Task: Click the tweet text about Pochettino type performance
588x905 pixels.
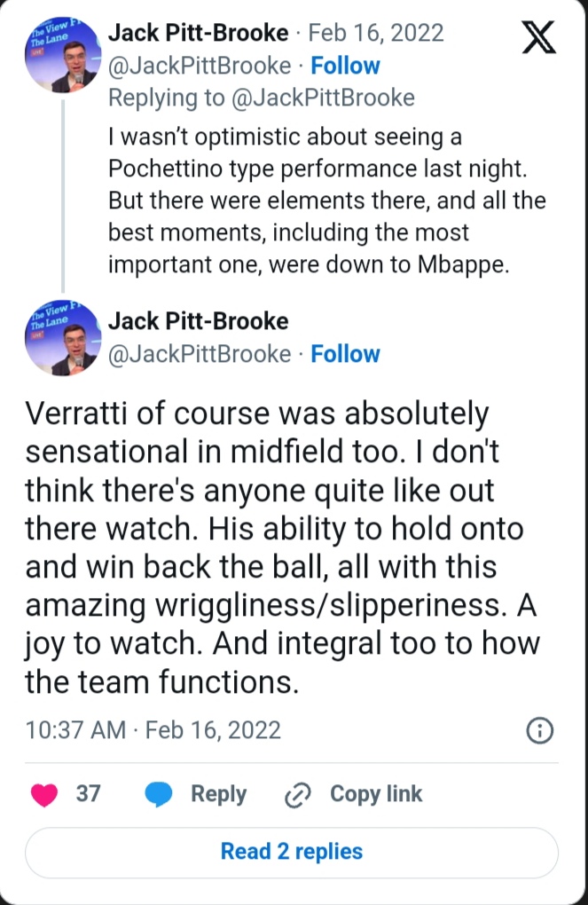Action: [326, 202]
